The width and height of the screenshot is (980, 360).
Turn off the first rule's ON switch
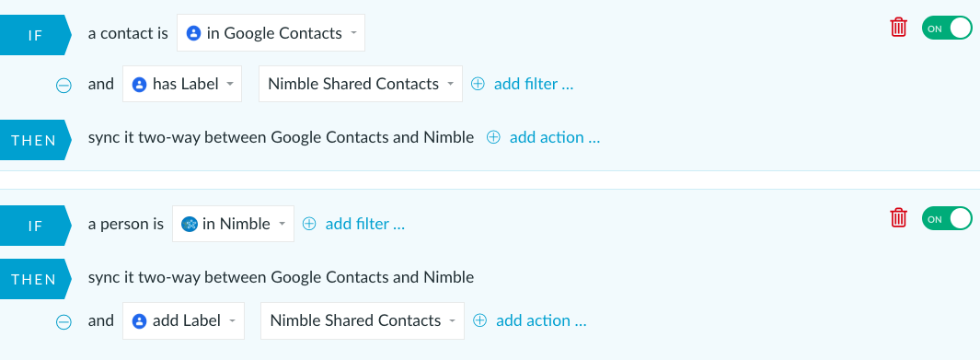[x=947, y=29]
